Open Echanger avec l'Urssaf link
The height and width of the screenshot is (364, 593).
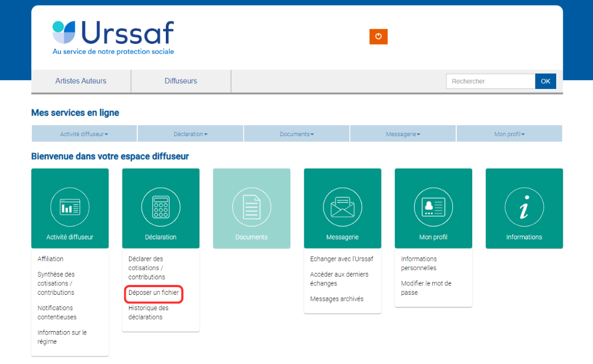click(342, 259)
